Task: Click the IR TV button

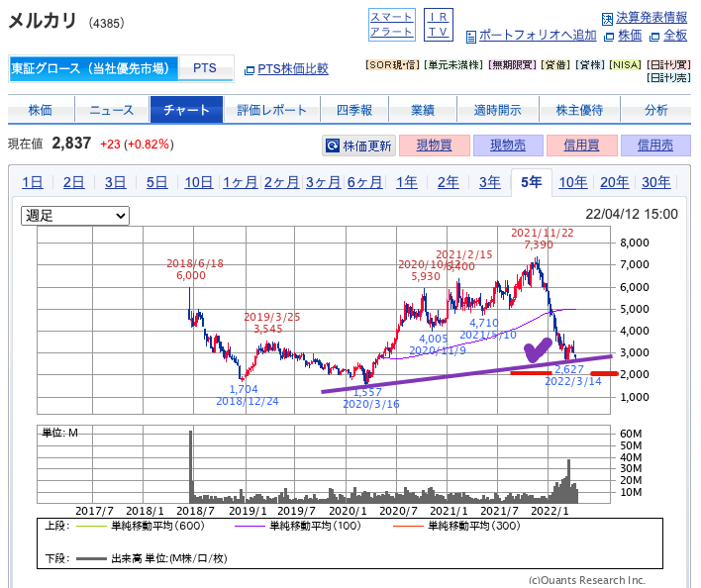Action: [438, 25]
